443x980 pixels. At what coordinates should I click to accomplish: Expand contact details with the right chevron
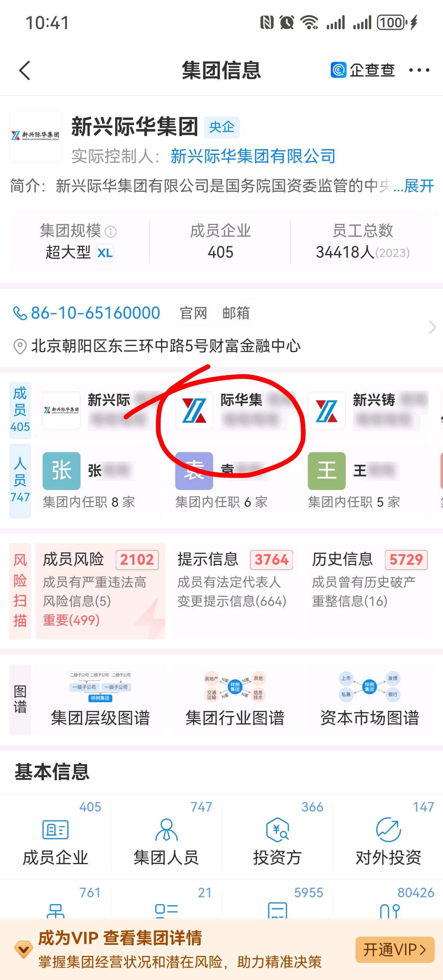[x=432, y=327]
